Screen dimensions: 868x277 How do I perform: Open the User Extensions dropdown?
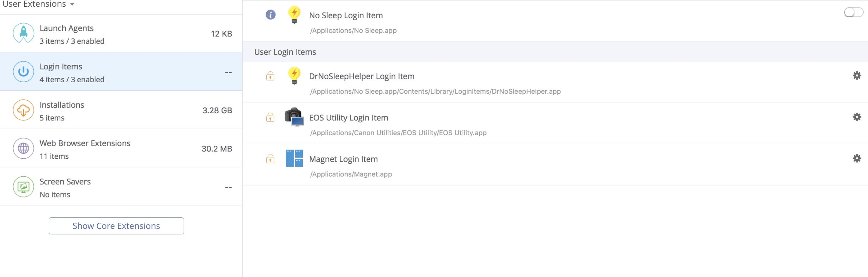coord(38,4)
